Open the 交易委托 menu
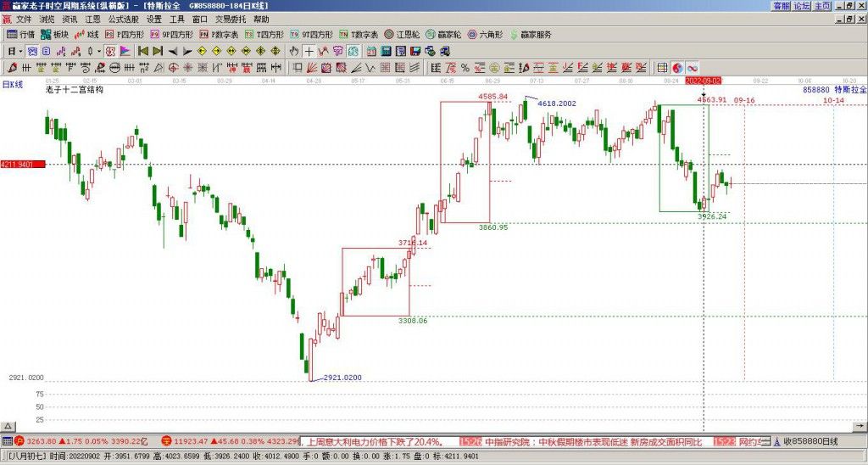This screenshot has height=465, width=868. [x=231, y=19]
